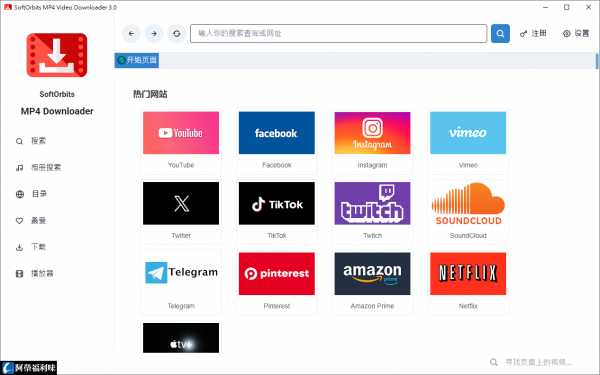Click the blue magnifier search button

pyautogui.click(x=500, y=34)
